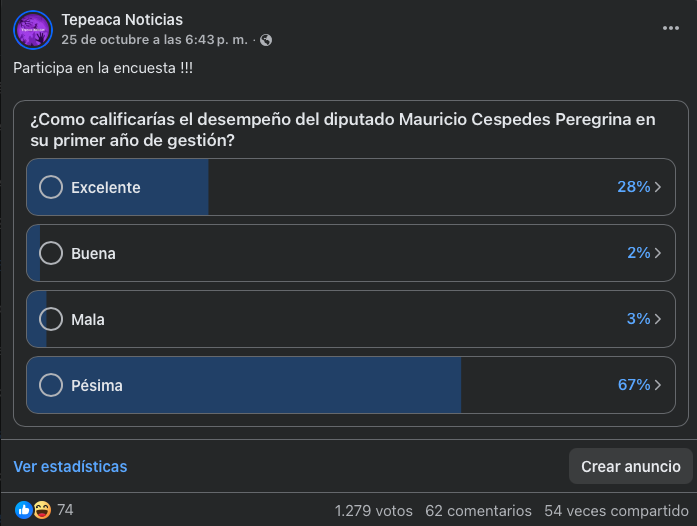This screenshot has height=526, width=697.
Task: Select the Pésima radio option
Action: 50,385
